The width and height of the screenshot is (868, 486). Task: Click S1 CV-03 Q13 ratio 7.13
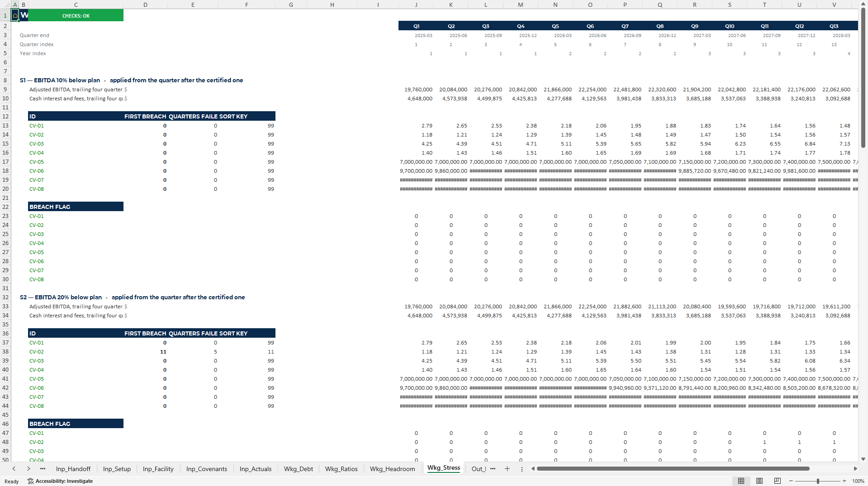pos(844,144)
